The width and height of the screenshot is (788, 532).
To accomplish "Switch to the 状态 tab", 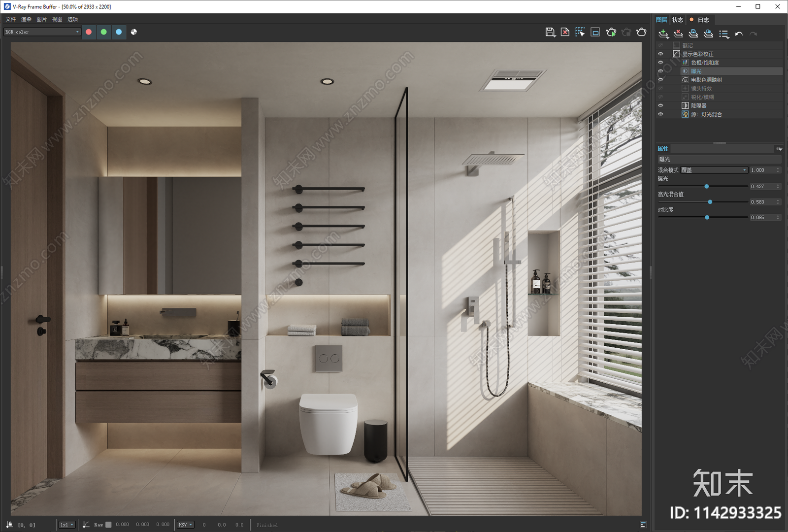I will pos(678,20).
